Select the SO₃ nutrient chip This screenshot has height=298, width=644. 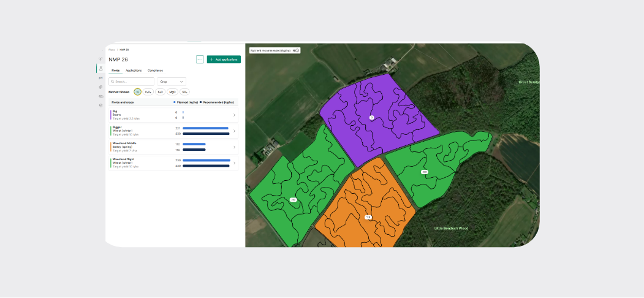[x=185, y=92]
